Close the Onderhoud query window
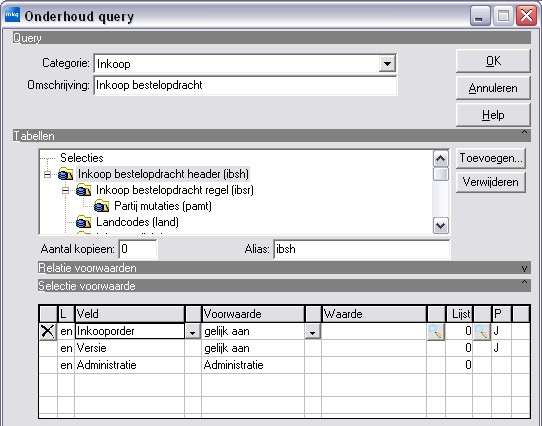 coord(526,16)
